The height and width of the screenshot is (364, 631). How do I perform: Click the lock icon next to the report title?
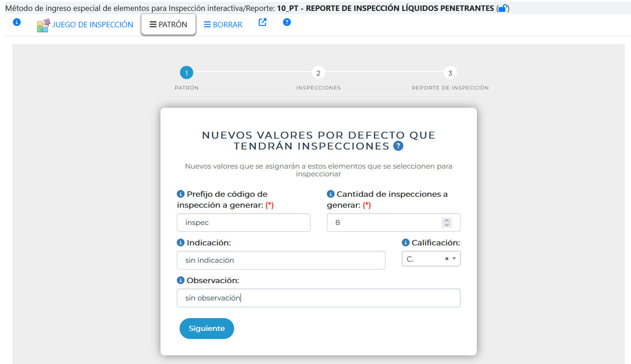503,8
